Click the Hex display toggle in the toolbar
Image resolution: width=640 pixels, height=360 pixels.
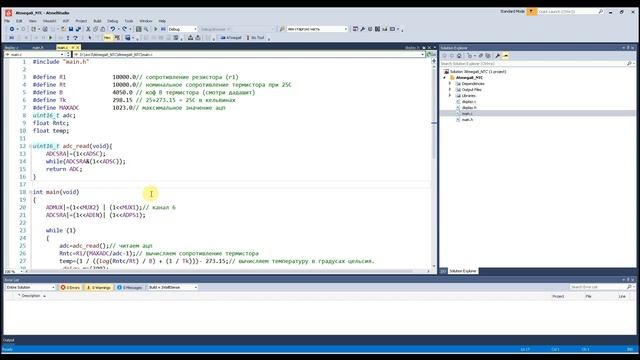click(x=107, y=38)
